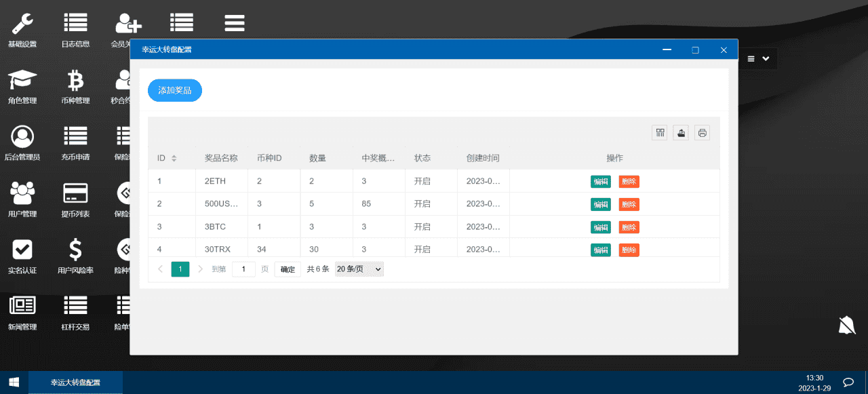The width and height of the screenshot is (868, 394).
Task: Maximize the 幸运大转盘配置 window
Action: 695,50
